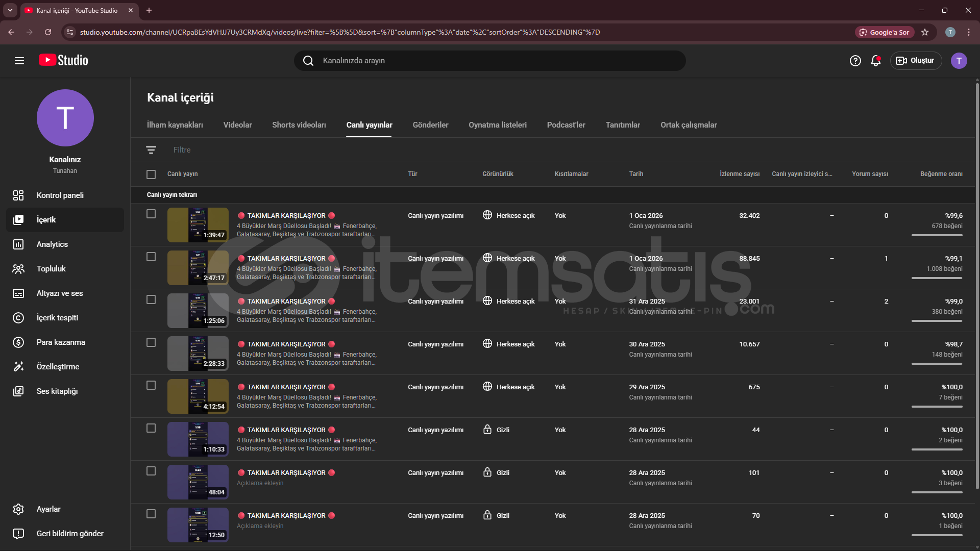Open İçerik tespiti sidebar item
This screenshot has width=980, height=551.
coord(57,318)
